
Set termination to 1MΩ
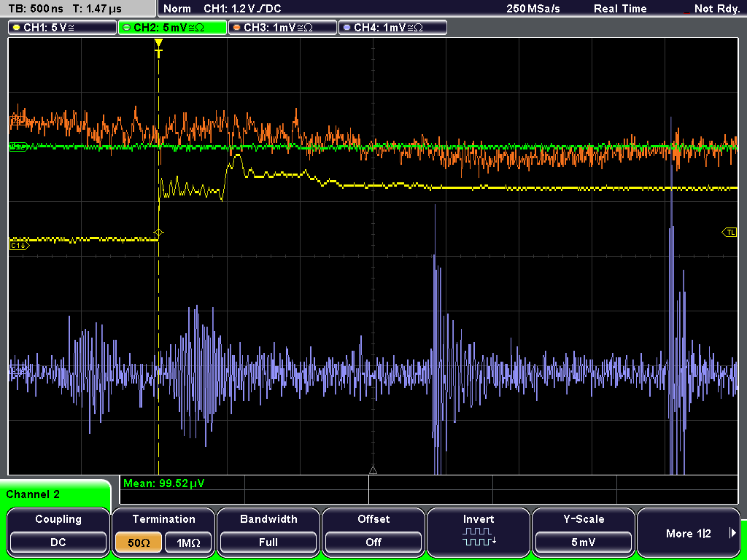tap(188, 542)
